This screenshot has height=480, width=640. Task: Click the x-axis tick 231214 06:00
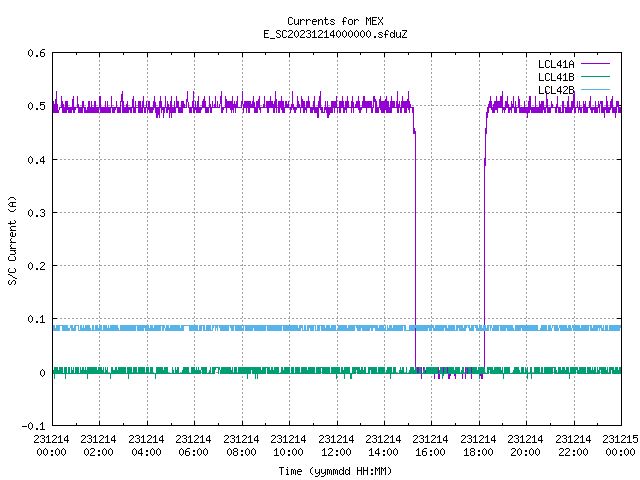(x=193, y=446)
